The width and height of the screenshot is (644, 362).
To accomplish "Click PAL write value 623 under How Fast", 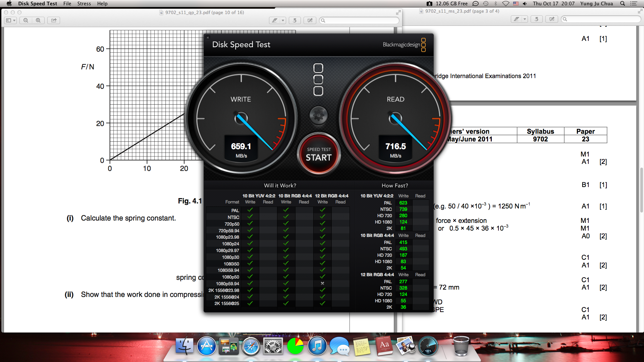I will pos(403,203).
